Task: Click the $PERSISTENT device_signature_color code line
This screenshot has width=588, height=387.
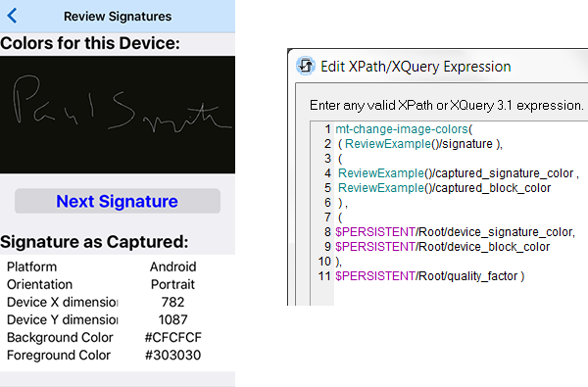Action: [456, 232]
